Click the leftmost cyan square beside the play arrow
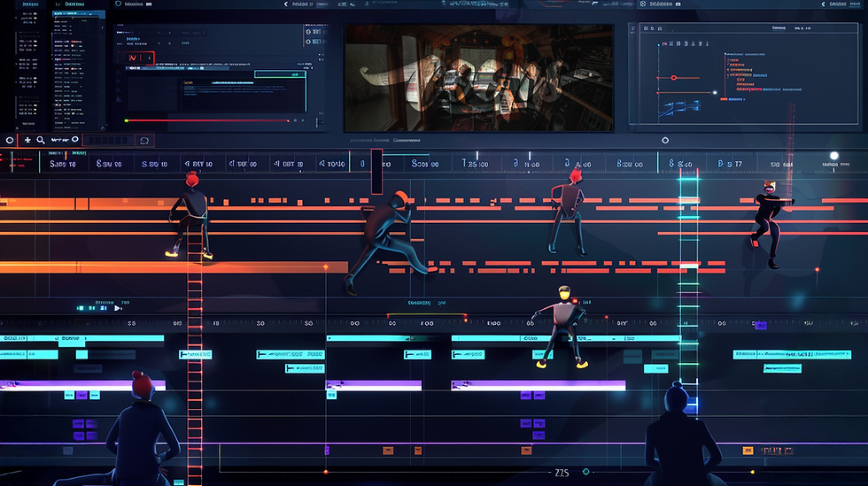Screen dimensions: 868x486 (81, 308)
